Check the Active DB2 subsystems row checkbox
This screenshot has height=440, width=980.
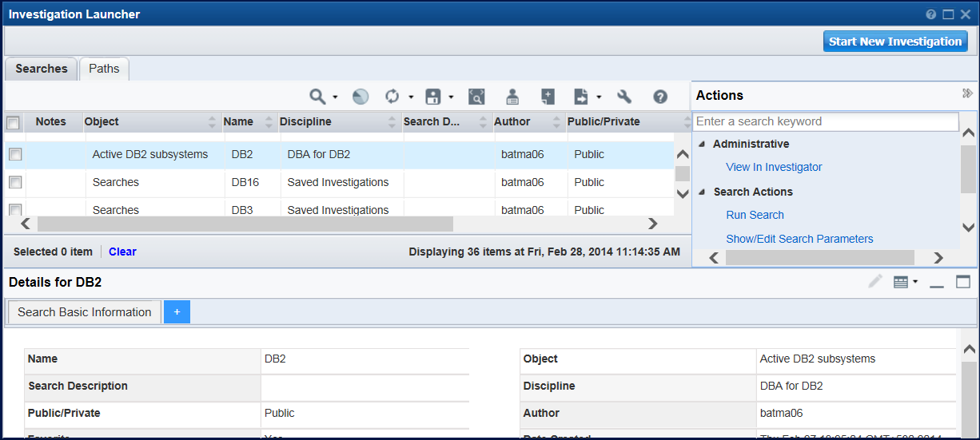point(15,154)
